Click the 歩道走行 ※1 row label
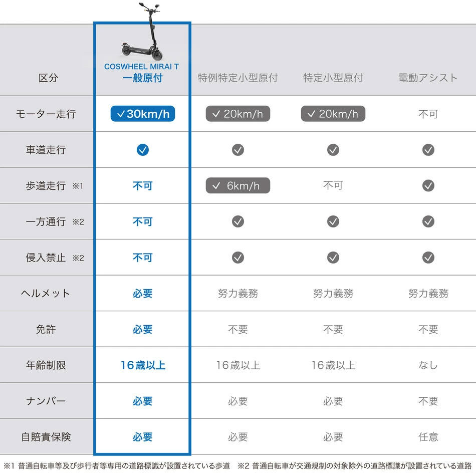Viewport: 476px width, 476px height. [55, 186]
